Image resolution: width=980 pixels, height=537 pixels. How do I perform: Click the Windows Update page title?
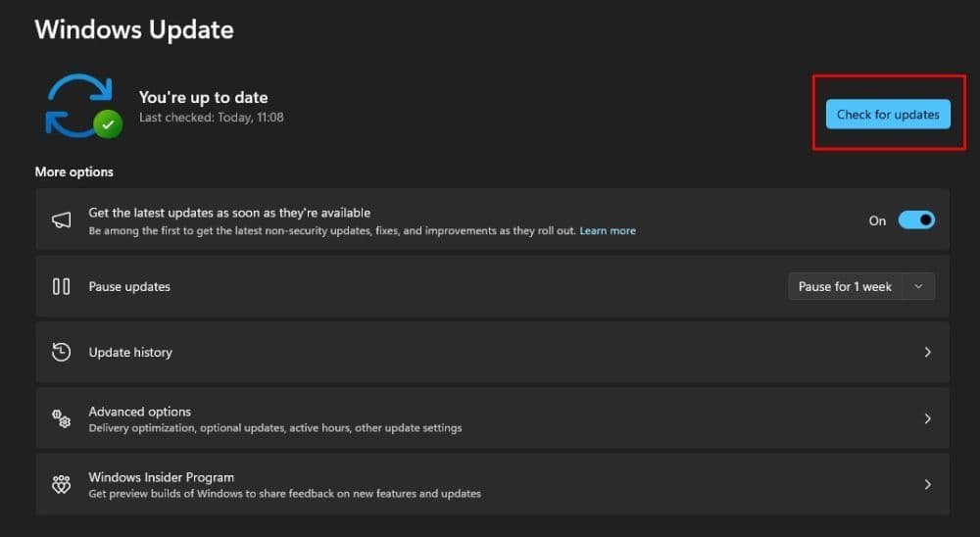[134, 29]
